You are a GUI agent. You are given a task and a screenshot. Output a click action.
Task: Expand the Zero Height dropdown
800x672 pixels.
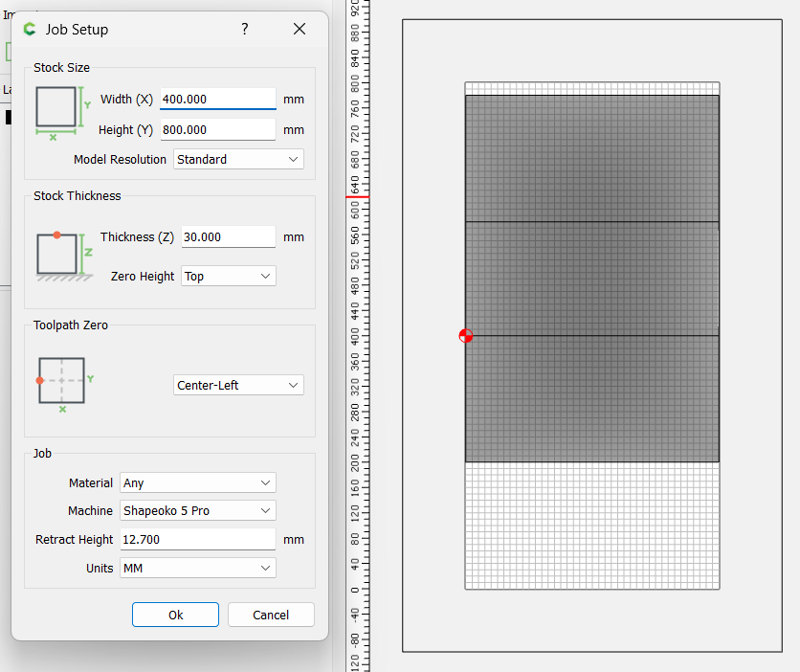[x=228, y=277]
